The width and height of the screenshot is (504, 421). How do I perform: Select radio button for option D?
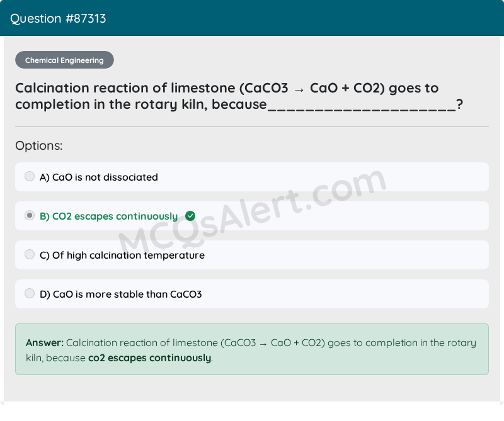click(30, 293)
